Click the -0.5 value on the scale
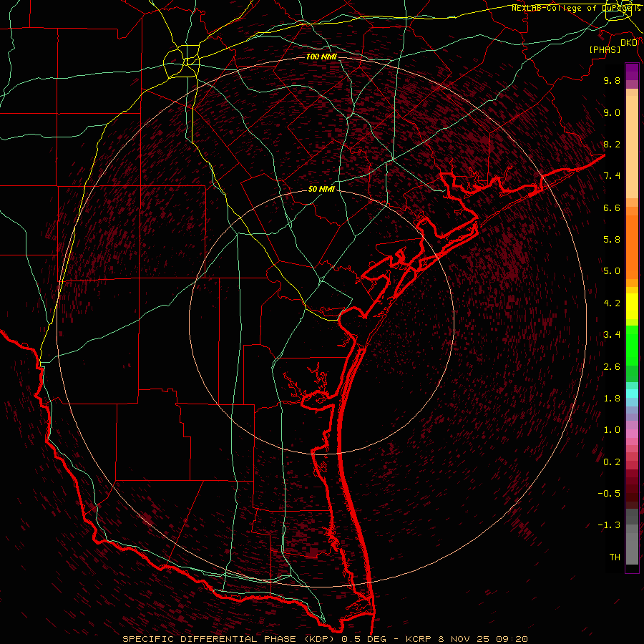This screenshot has width=644, height=644. (x=609, y=494)
